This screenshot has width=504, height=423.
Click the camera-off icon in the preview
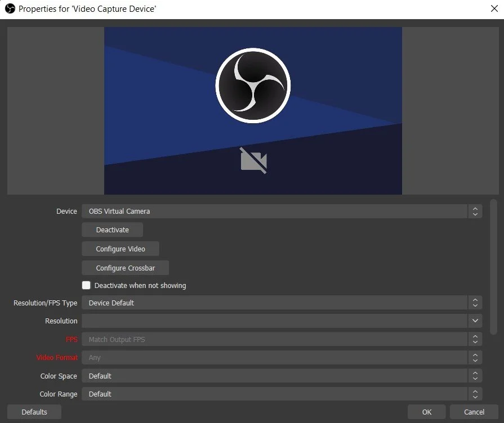click(x=253, y=160)
